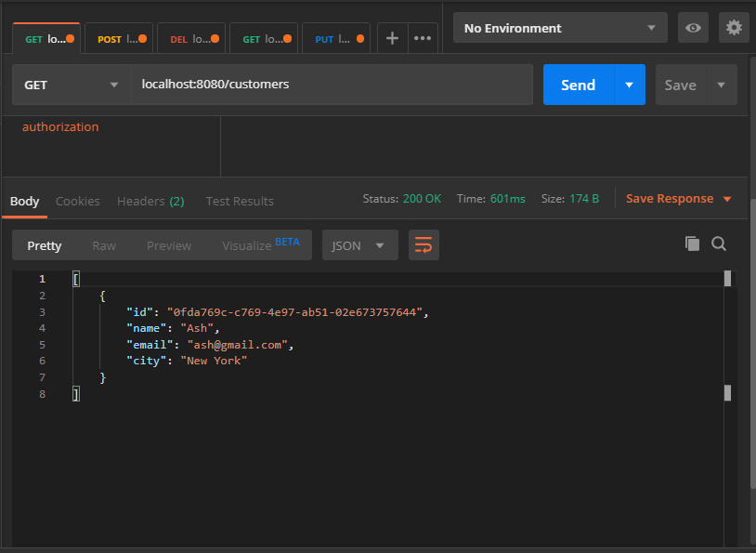
Task: Click line number 1 in response gutter
Action: [43, 279]
